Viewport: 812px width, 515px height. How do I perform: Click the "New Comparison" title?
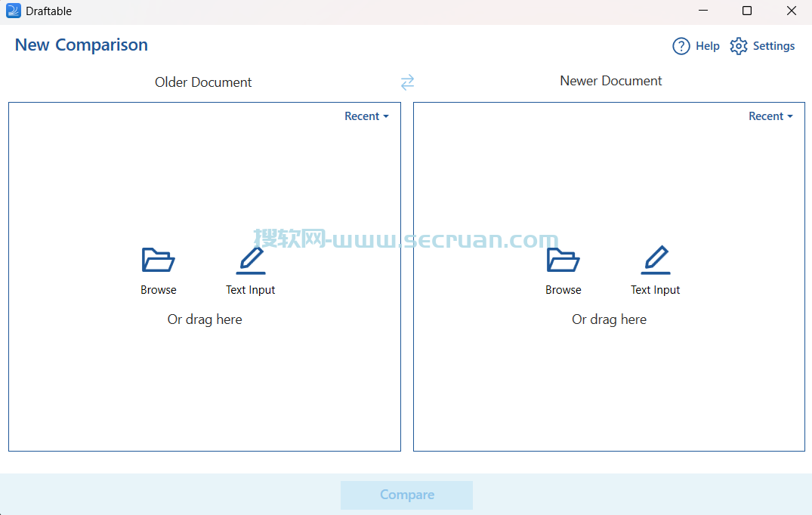pyautogui.click(x=82, y=45)
